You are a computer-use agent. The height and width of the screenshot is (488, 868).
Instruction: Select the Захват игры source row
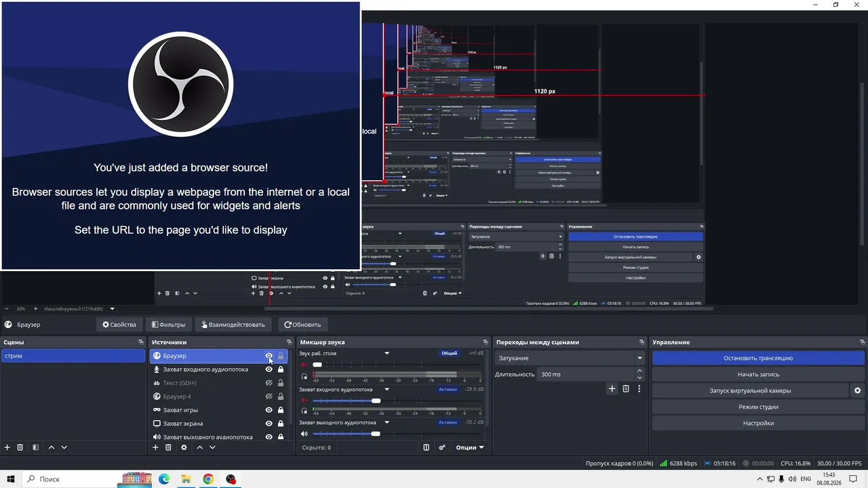click(220, 410)
